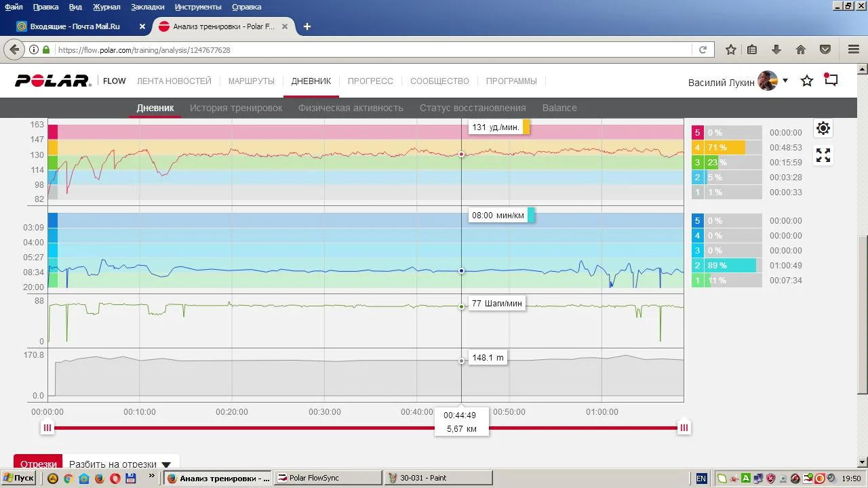Open 'ПРОГРЕСС' navigation link
868x488 pixels.
pos(370,81)
